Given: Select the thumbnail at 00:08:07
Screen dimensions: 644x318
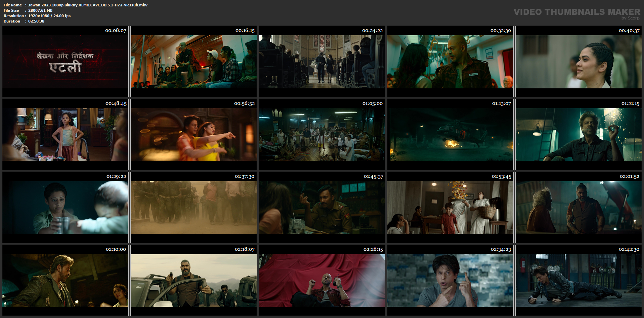Looking at the screenshot, I should 65,62.
